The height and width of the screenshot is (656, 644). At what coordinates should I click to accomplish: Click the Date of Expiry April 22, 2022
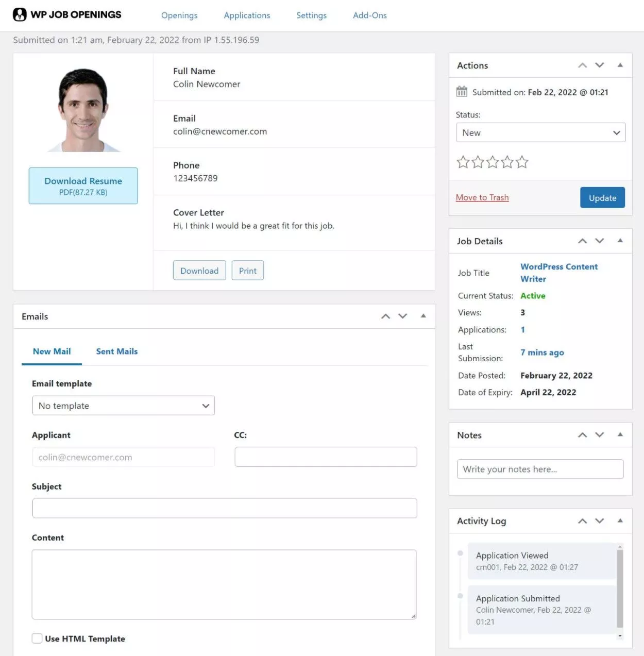tap(548, 392)
